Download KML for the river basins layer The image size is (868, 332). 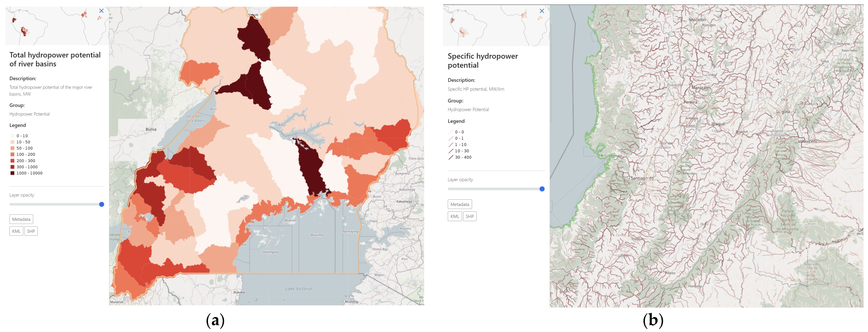[x=16, y=231]
